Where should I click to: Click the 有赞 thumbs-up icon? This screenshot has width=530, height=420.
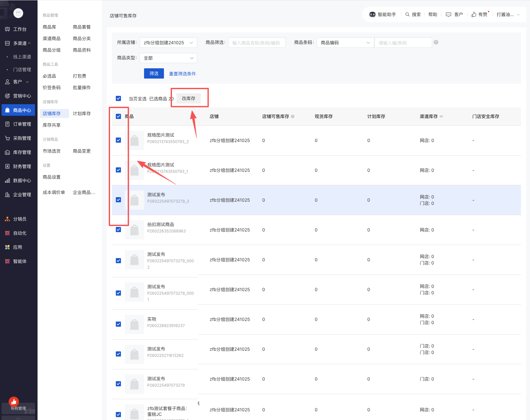pyautogui.click(x=474, y=14)
